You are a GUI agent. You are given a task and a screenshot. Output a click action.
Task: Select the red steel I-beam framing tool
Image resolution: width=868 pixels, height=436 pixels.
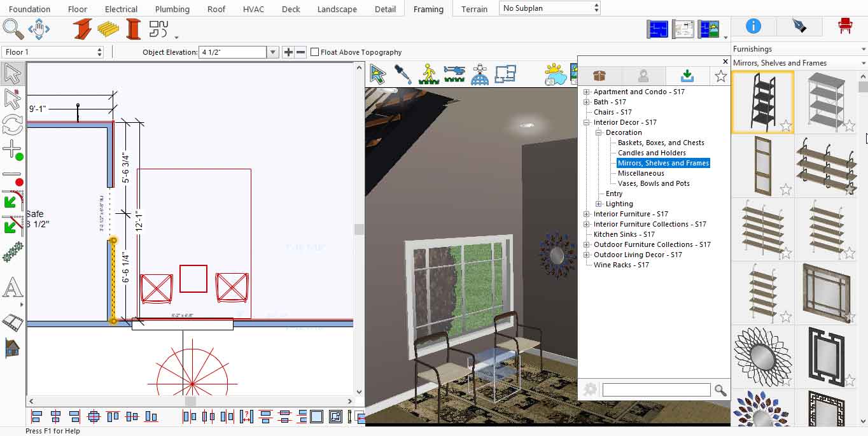(x=81, y=29)
